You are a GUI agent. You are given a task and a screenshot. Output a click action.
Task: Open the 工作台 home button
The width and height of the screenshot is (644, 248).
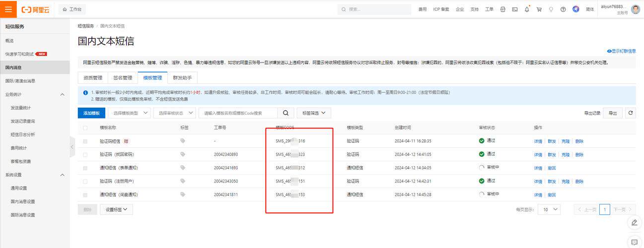[72, 9]
